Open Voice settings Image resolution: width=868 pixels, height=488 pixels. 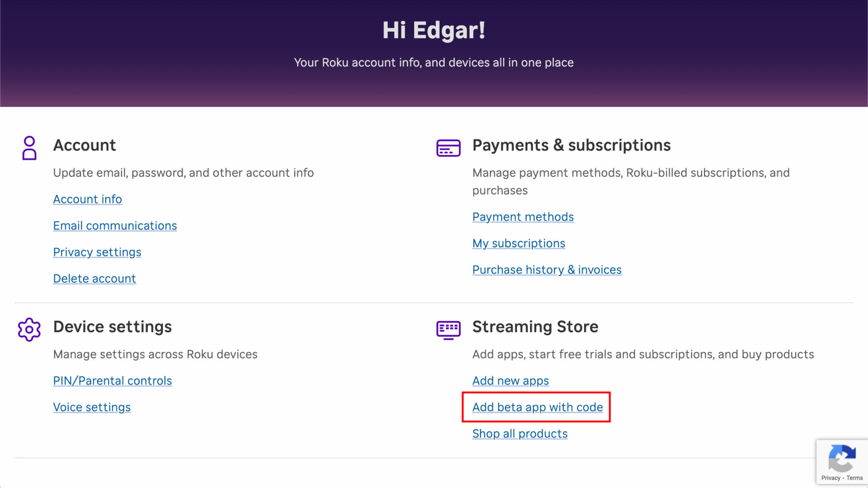(92, 407)
